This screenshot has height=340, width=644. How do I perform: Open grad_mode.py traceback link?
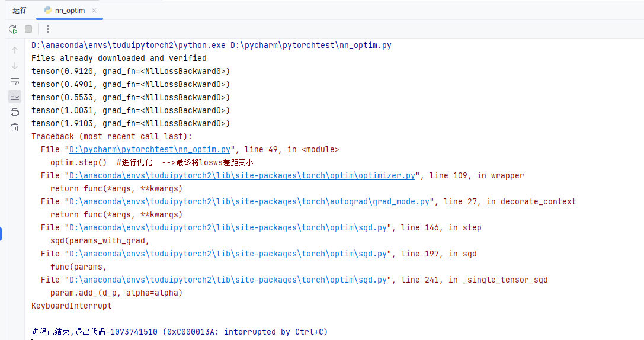(x=249, y=201)
